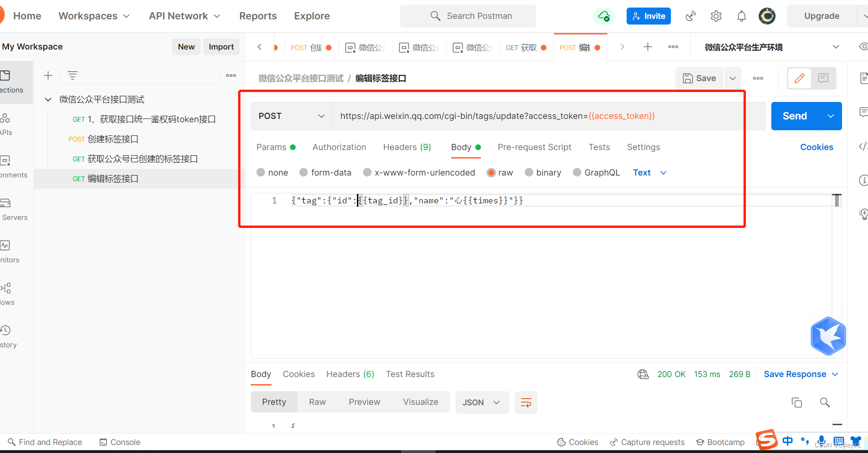Click the request URL input field
868x453 pixels.
coord(548,116)
